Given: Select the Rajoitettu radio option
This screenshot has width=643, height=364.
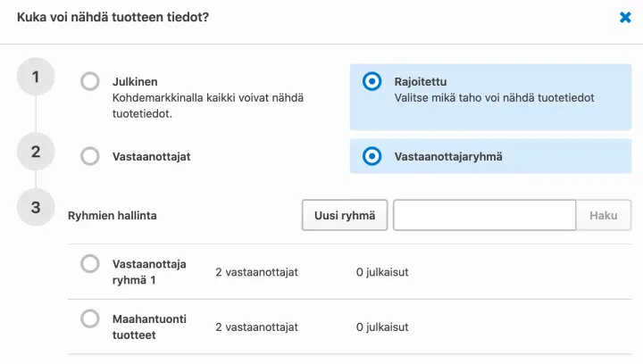Looking at the screenshot, I should [372, 82].
